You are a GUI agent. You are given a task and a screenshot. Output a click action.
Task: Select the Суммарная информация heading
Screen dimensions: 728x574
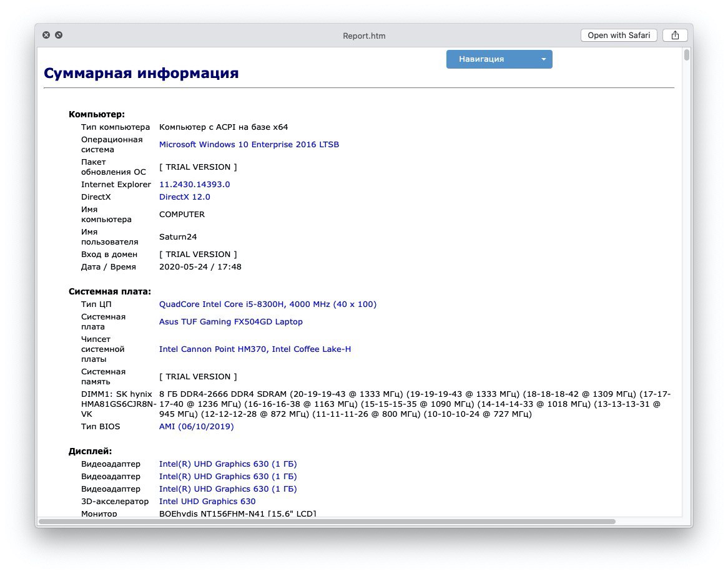pos(141,73)
